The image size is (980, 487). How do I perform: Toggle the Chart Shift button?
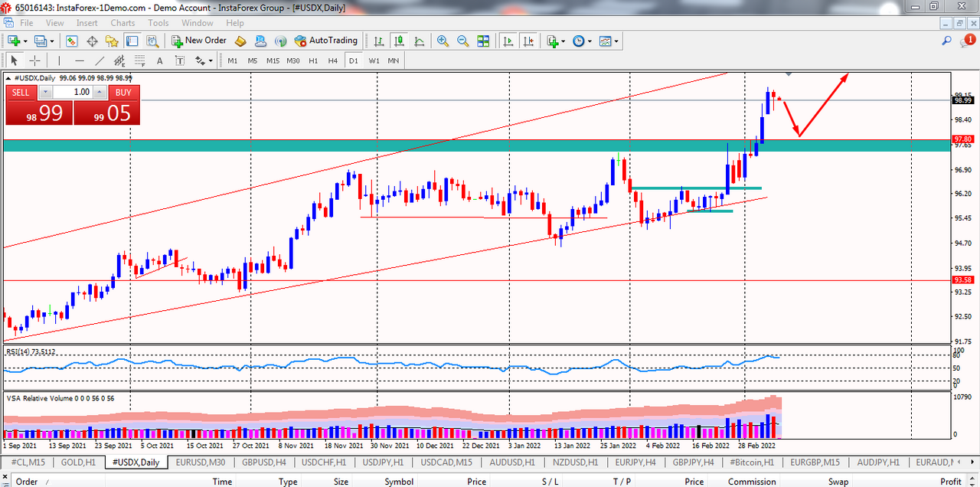pyautogui.click(x=528, y=41)
